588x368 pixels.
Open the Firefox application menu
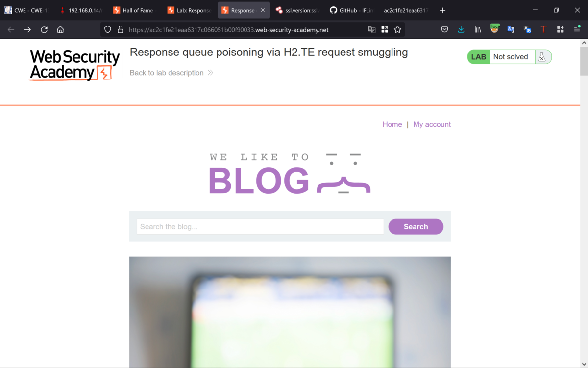[577, 30]
